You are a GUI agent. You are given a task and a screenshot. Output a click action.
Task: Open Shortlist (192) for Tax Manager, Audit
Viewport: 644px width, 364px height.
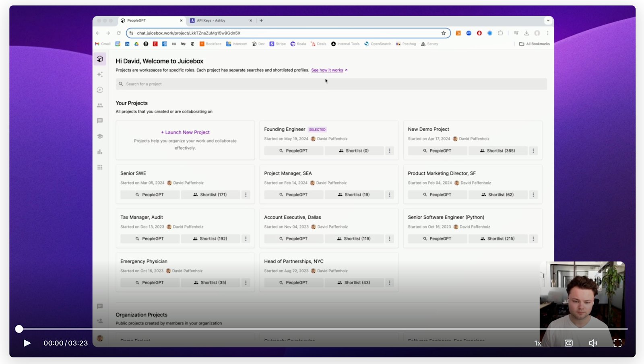point(210,239)
